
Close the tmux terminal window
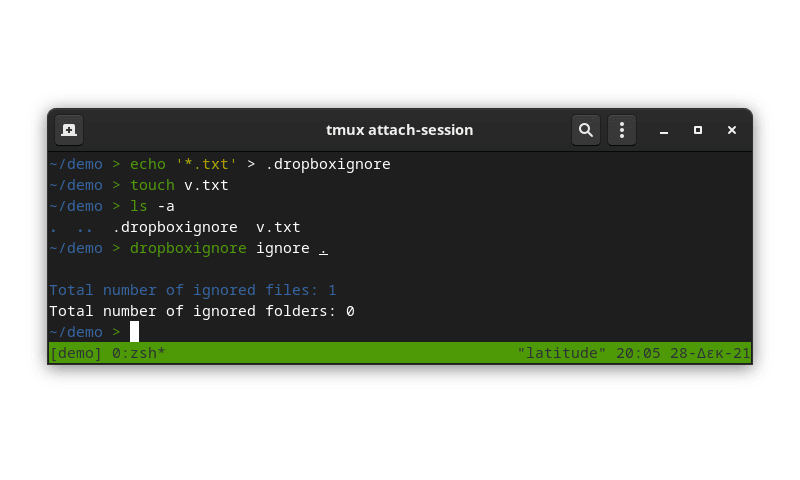click(x=732, y=130)
